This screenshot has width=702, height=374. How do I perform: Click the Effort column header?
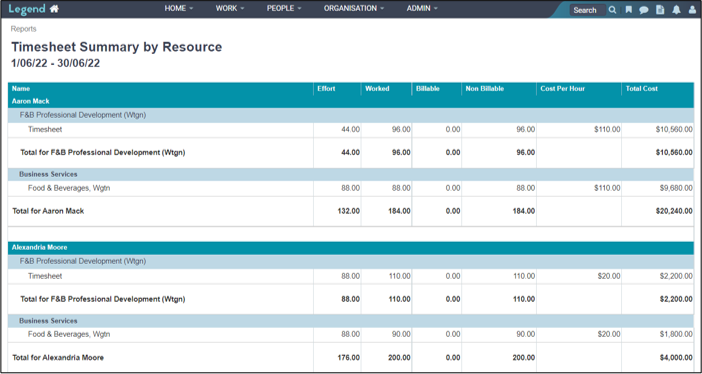click(326, 89)
